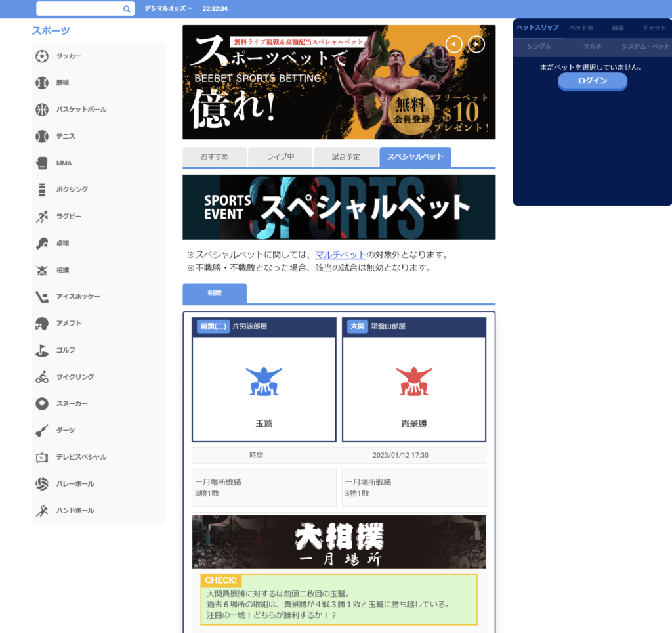Open the 結果 tab in bet panel

pyautogui.click(x=618, y=28)
